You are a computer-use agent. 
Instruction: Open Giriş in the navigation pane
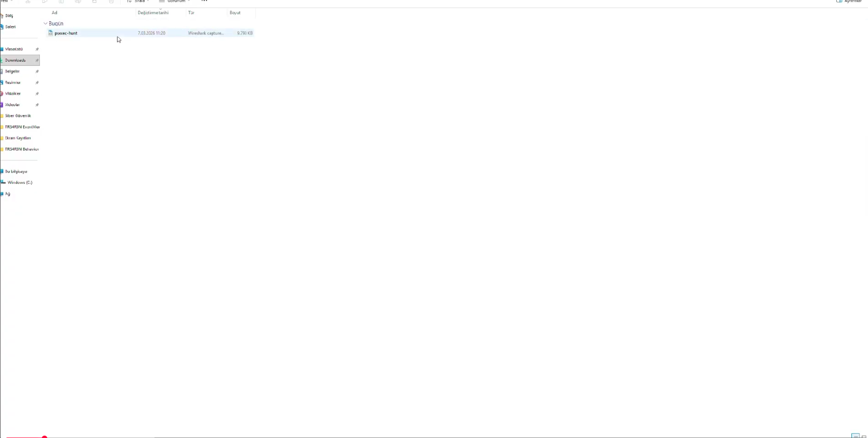[9, 16]
